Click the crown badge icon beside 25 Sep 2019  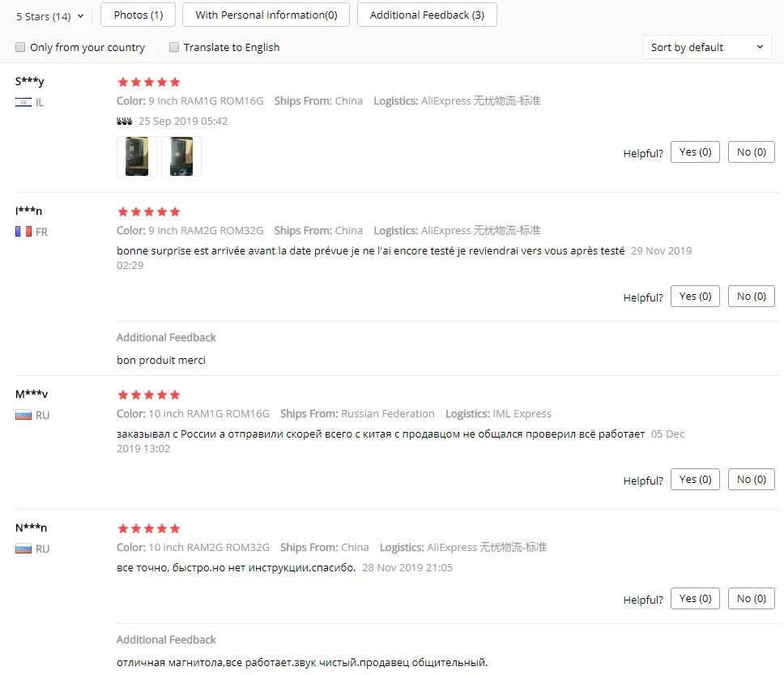point(124,121)
